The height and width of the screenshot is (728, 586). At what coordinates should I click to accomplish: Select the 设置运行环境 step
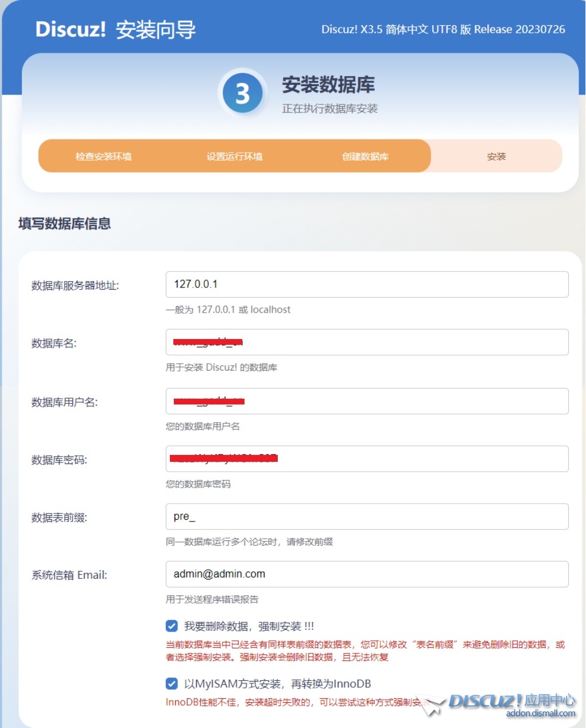[235, 156]
